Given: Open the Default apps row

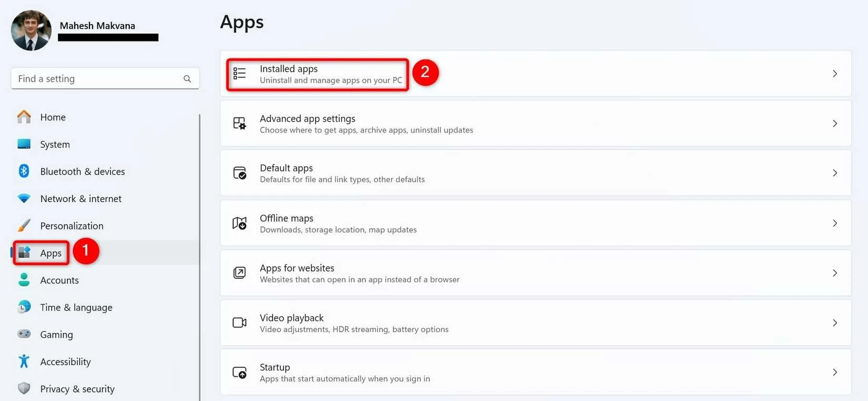Looking at the screenshot, I should coord(536,173).
